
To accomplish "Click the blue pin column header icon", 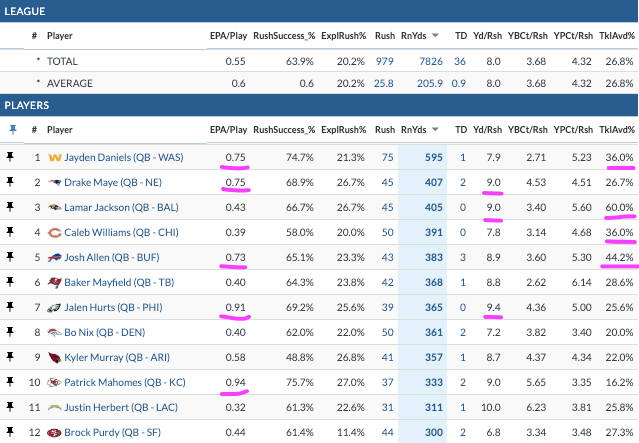I will (x=13, y=130).
